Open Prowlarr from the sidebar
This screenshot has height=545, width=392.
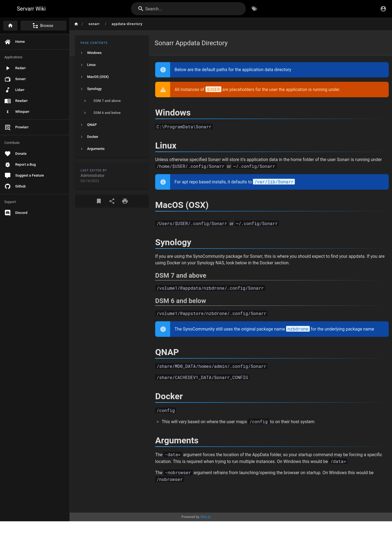point(35,127)
